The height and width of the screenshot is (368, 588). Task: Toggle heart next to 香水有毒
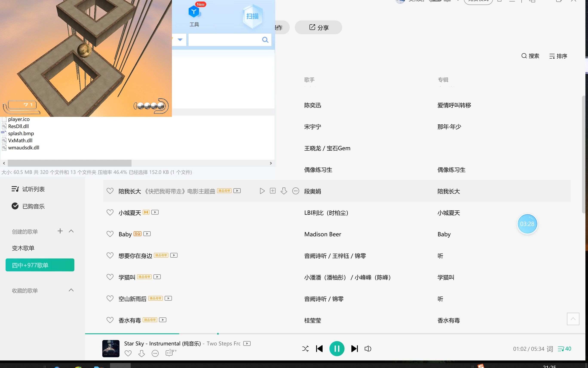pyautogui.click(x=110, y=320)
